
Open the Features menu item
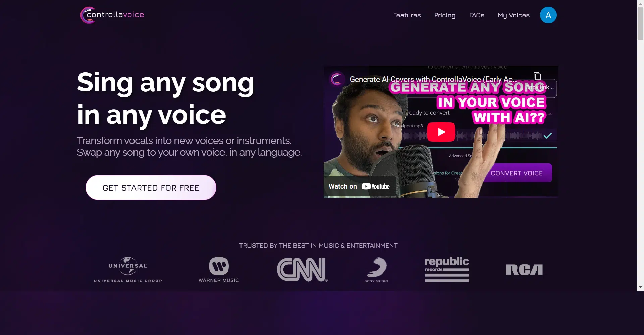[407, 15]
